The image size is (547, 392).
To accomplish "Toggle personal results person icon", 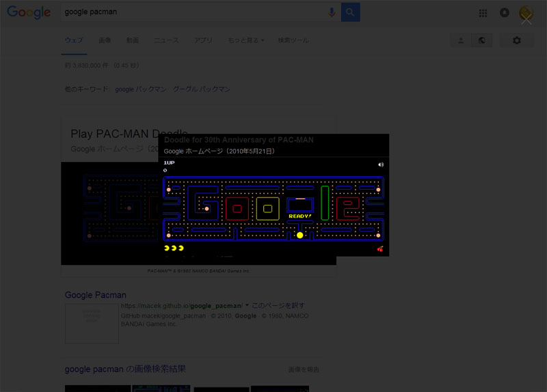I will tap(461, 40).
